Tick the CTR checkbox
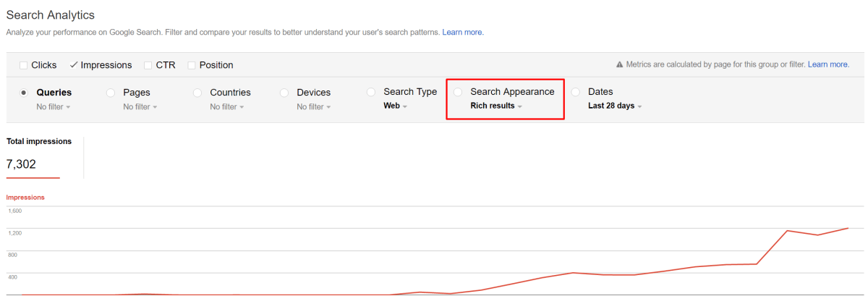The width and height of the screenshot is (868, 304). click(148, 65)
